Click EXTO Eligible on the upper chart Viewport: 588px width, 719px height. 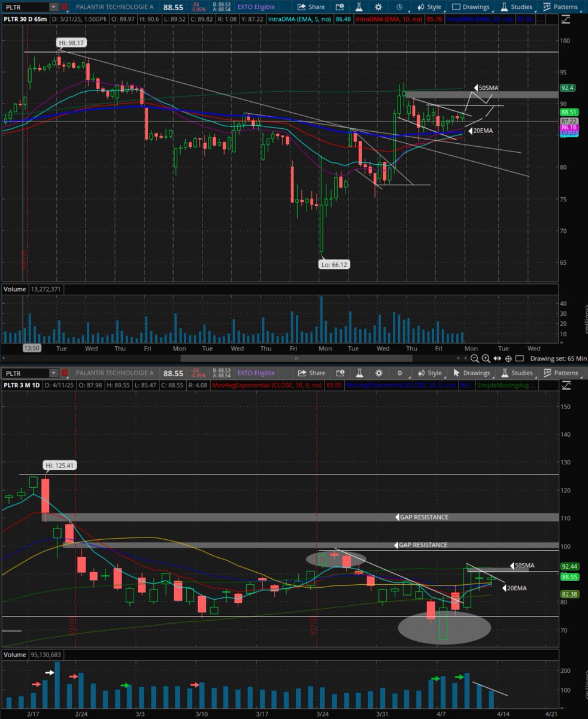[x=256, y=7]
